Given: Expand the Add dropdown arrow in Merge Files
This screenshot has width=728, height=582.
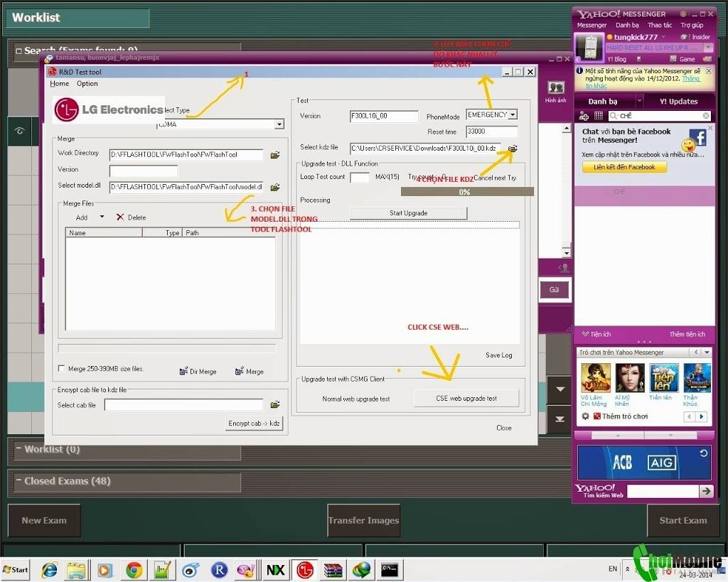Looking at the screenshot, I should (102, 217).
